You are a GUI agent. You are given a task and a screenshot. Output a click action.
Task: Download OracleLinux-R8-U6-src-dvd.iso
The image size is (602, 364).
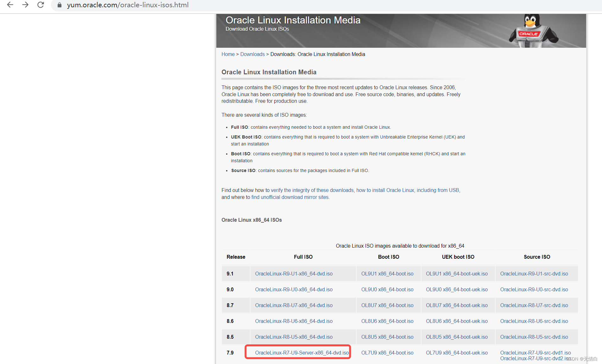tap(534, 321)
